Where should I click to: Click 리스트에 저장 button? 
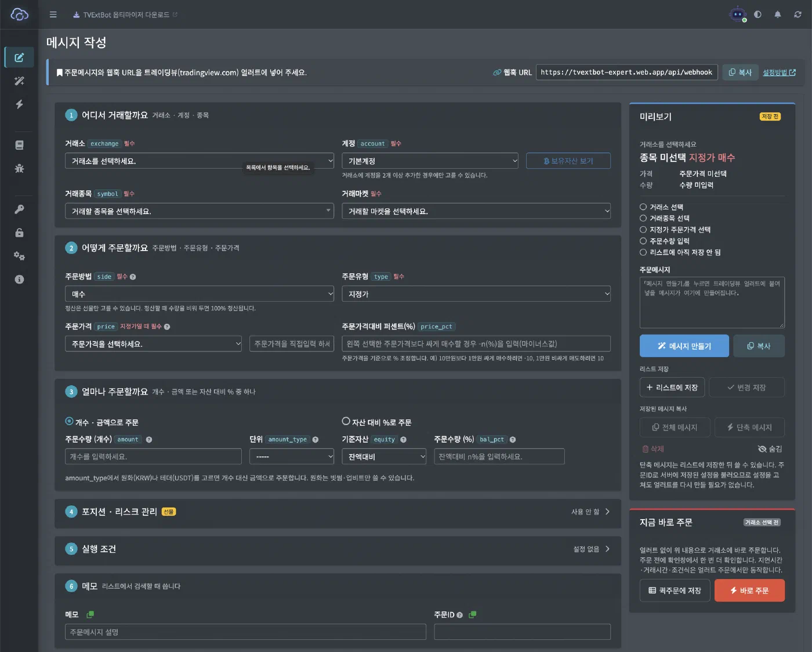click(x=672, y=387)
